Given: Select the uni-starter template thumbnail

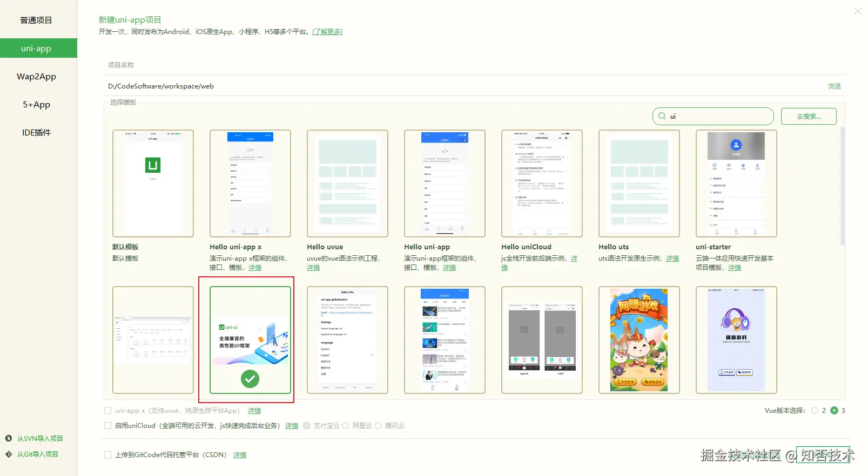Looking at the screenshot, I should 736,183.
